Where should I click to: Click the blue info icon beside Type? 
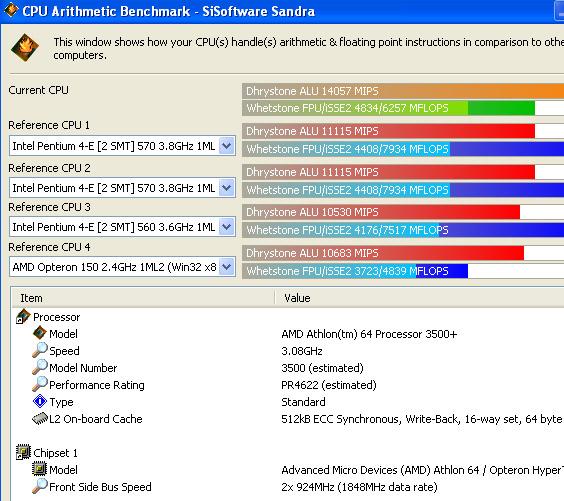[x=40, y=401]
